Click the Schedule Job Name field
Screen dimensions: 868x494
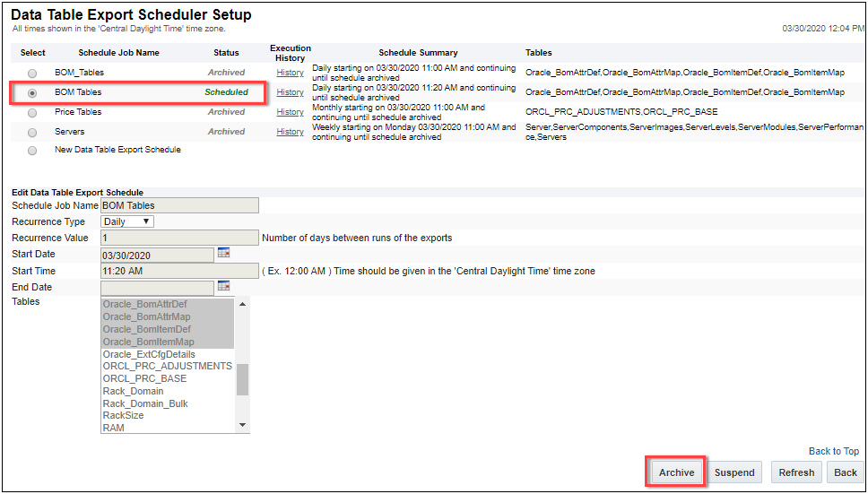point(179,205)
